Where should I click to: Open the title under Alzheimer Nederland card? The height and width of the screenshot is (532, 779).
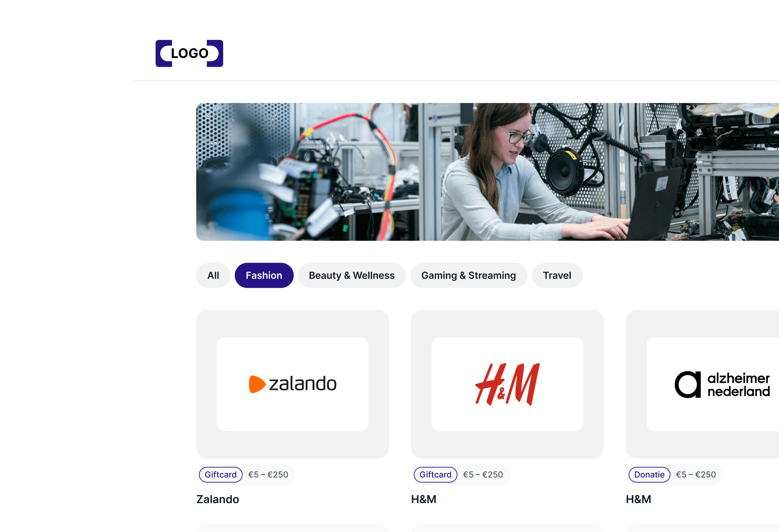coord(638,499)
